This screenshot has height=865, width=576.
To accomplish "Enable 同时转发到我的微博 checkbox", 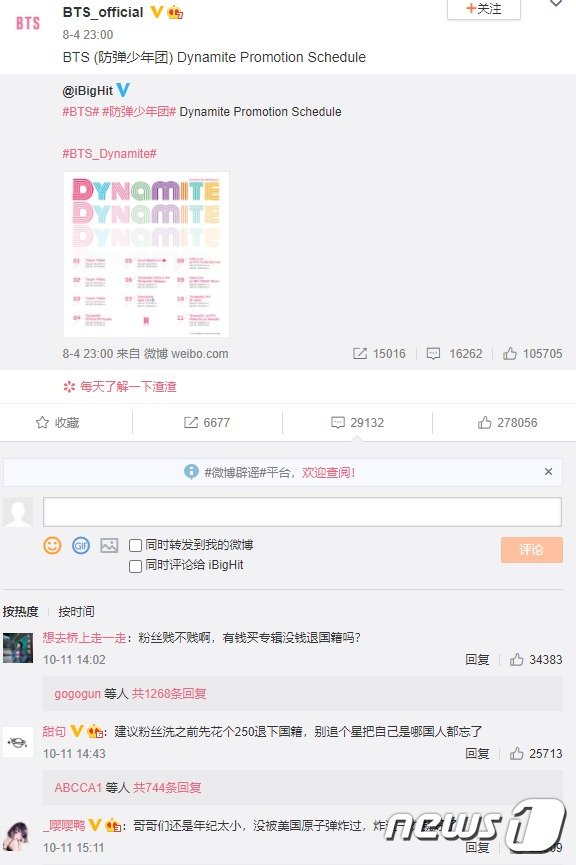I will click(x=135, y=546).
